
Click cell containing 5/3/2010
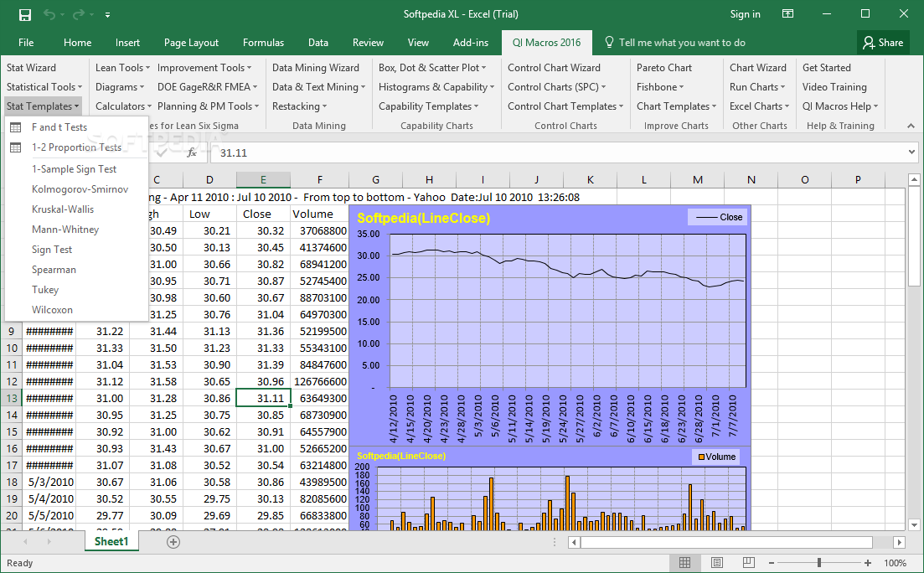click(50, 483)
